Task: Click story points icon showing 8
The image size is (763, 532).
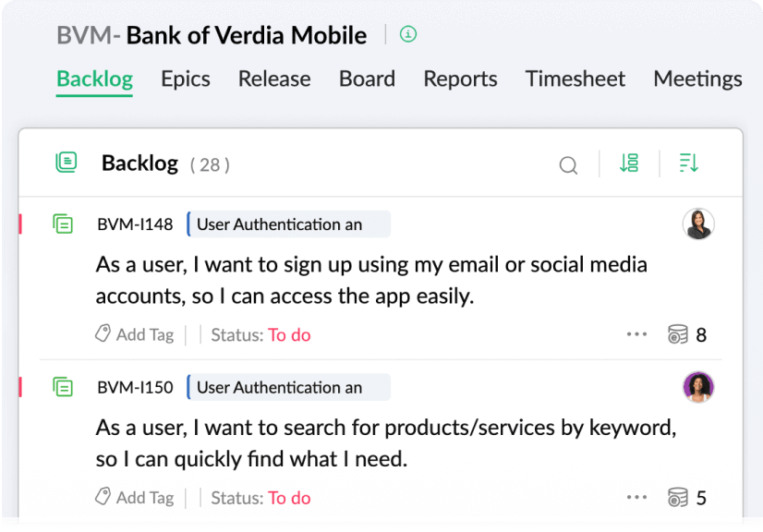Action: point(678,334)
